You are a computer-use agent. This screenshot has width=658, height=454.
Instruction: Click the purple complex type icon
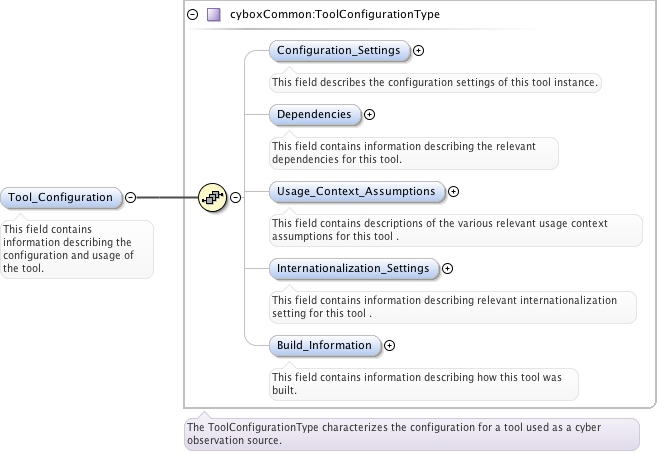click(x=213, y=15)
